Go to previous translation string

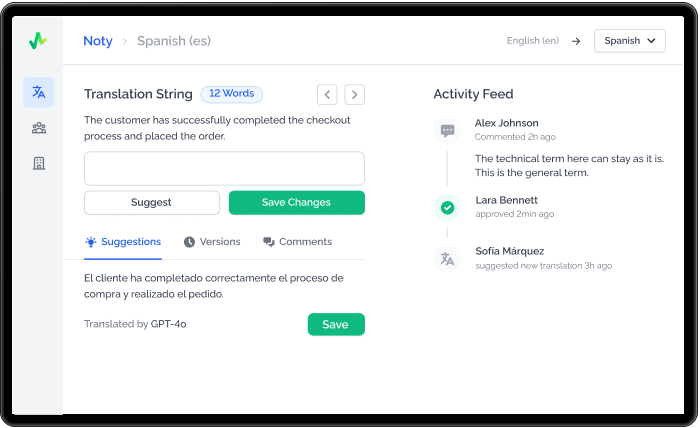point(327,94)
